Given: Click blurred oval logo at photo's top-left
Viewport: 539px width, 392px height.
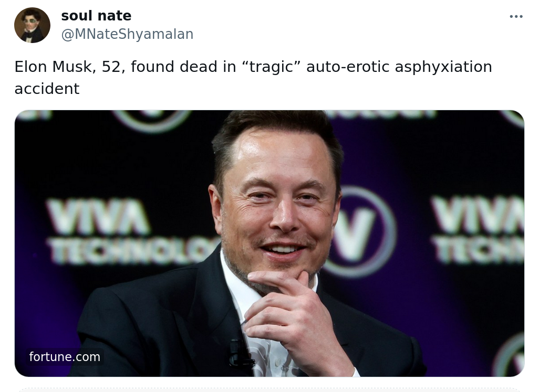Looking at the screenshot, I should [151, 120].
